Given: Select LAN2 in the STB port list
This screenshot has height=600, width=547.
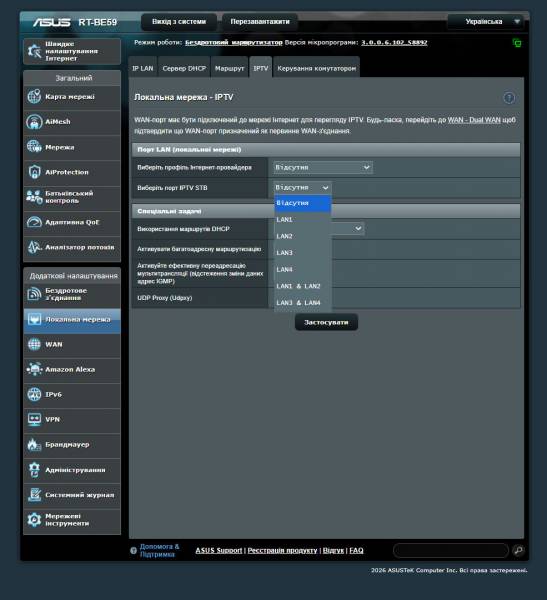Looking at the screenshot, I should pos(302,236).
